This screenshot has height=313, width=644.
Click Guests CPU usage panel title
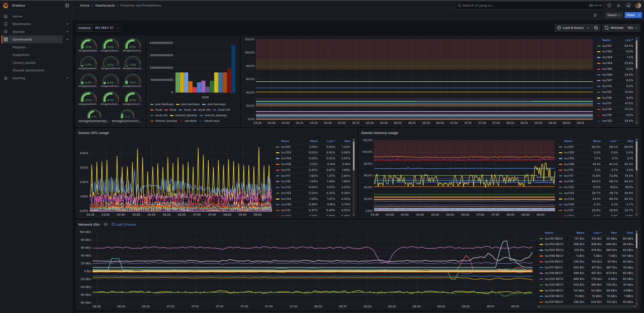[94, 133]
